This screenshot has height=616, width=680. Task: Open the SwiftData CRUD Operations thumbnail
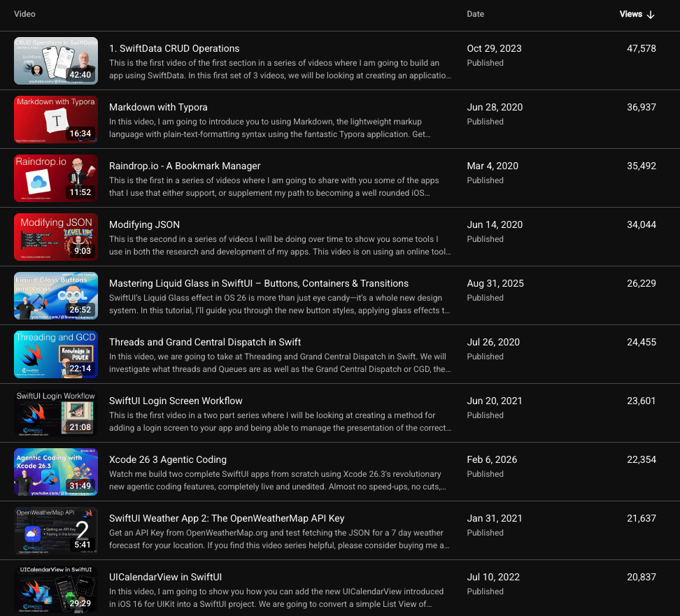(56, 61)
